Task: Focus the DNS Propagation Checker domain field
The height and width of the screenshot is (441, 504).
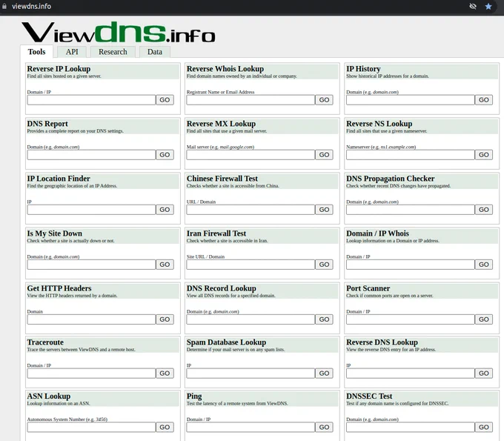Action: (411, 210)
